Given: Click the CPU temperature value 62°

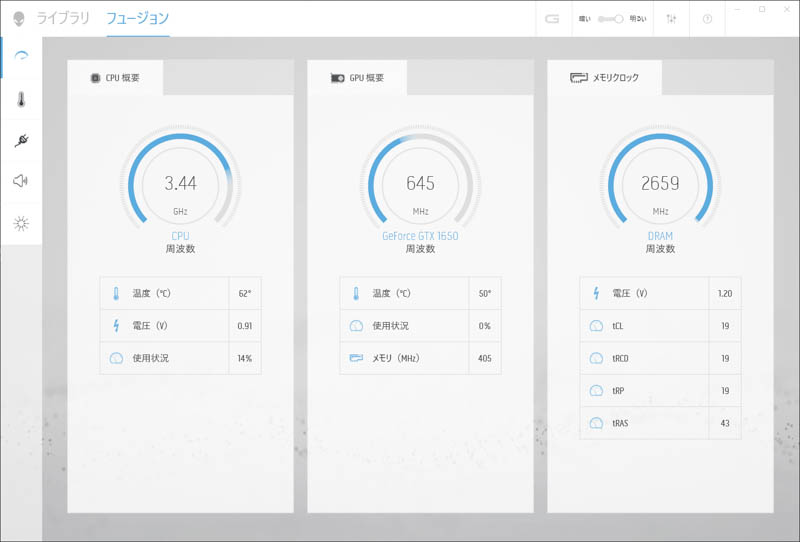Looking at the screenshot, I should [245, 293].
